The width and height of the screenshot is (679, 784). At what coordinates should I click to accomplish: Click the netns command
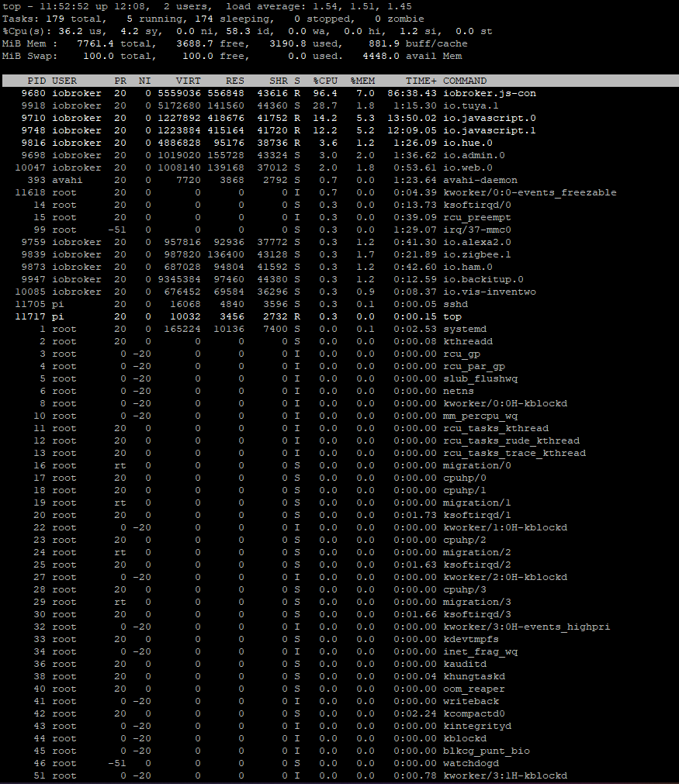click(x=459, y=392)
